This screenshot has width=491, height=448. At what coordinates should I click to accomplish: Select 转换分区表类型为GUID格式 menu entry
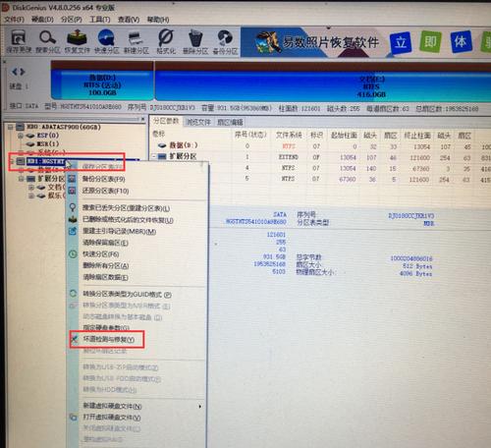(127, 295)
